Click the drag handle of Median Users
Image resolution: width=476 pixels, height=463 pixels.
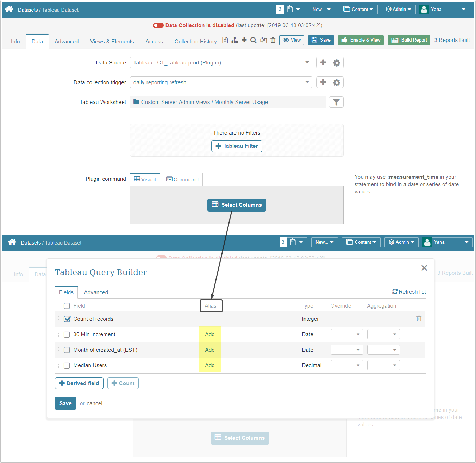[59, 365]
